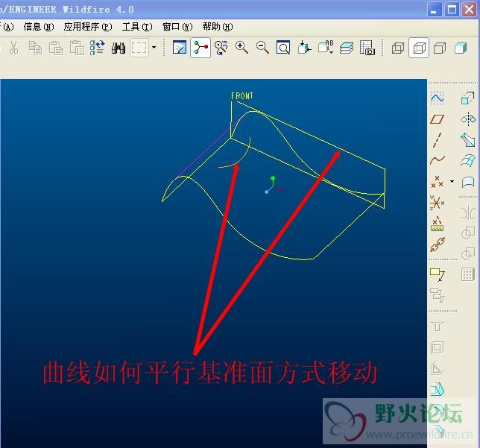Click the Trim tool icon
The image size is (480, 448).
pos(468,253)
